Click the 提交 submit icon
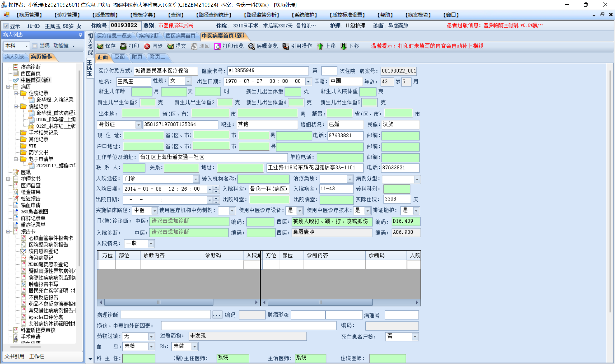Screen dimensions: 615x364 tap(170, 46)
